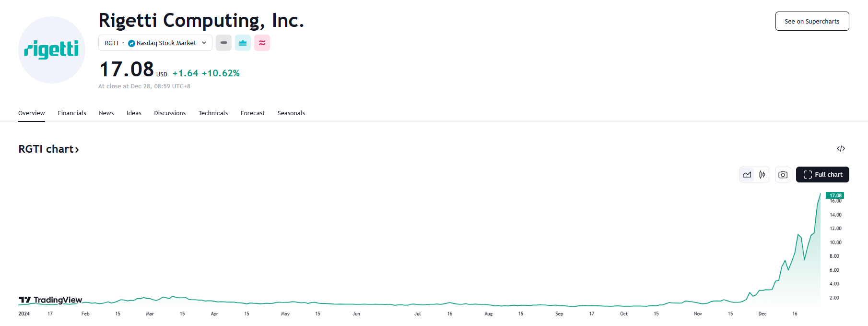Screen dimensions: 868x326
Task: Open the Full chart view
Action: pyautogui.click(x=822, y=175)
